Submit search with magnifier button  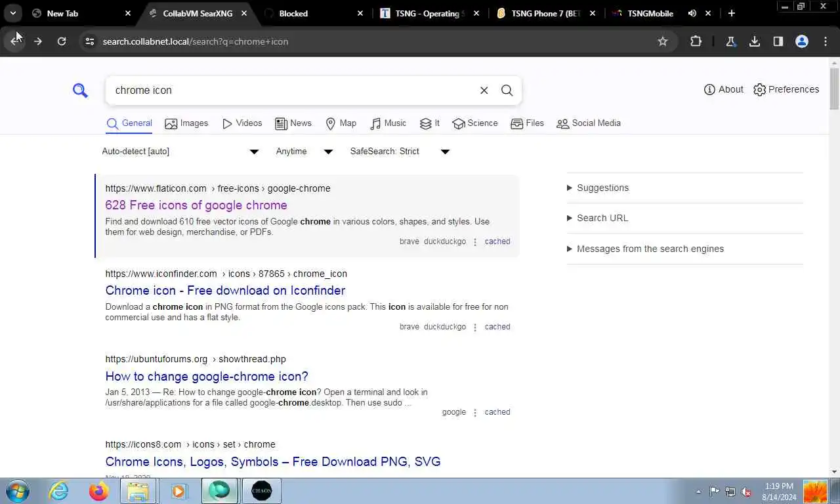507,91
